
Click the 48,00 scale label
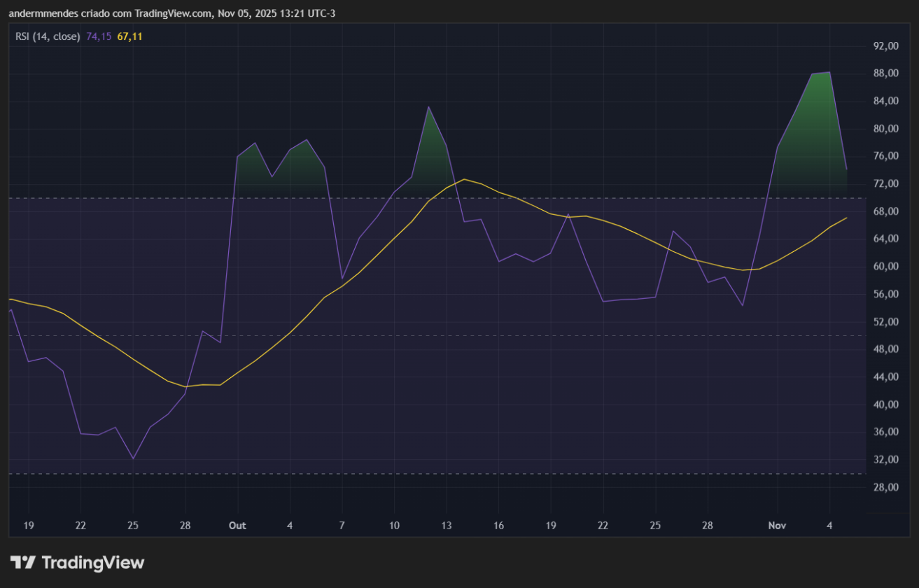point(887,349)
